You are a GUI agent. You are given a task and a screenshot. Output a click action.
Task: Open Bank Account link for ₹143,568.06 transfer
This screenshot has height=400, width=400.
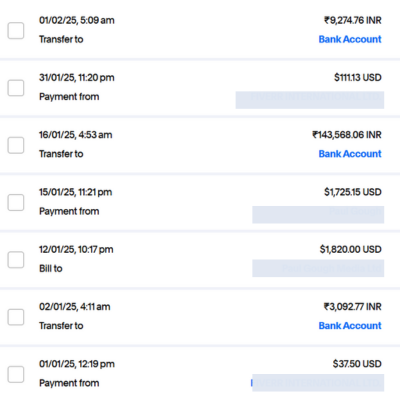350,154
